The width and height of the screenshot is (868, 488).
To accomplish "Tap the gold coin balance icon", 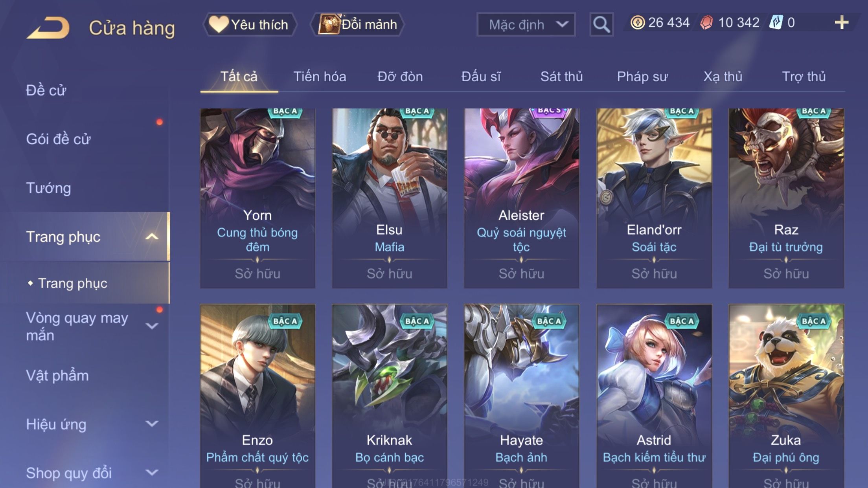I will (x=637, y=22).
